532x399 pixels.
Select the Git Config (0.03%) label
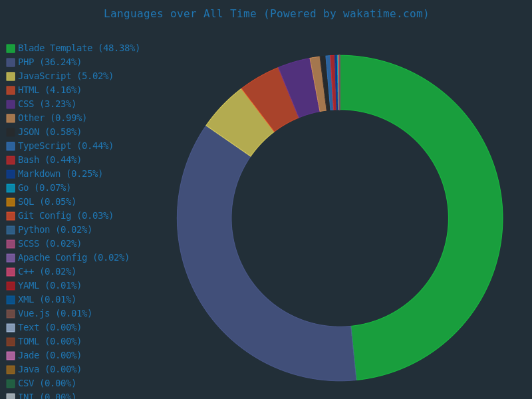pyautogui.click(x=65, y=216)
